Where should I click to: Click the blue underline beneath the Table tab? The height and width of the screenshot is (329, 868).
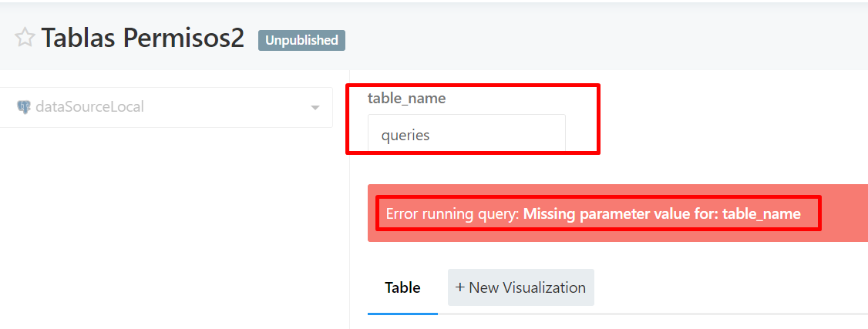pyautogui.click(x=402, y=314)
